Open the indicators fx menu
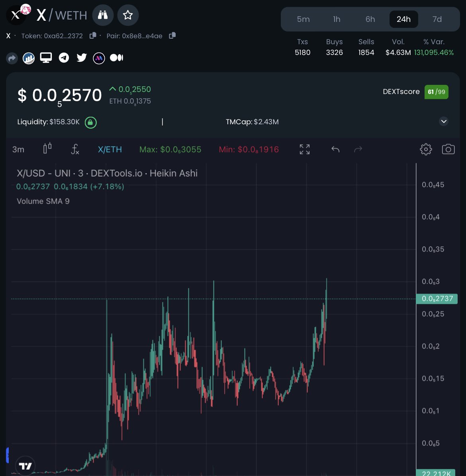The image size is (466, 476). coord(75,149)
